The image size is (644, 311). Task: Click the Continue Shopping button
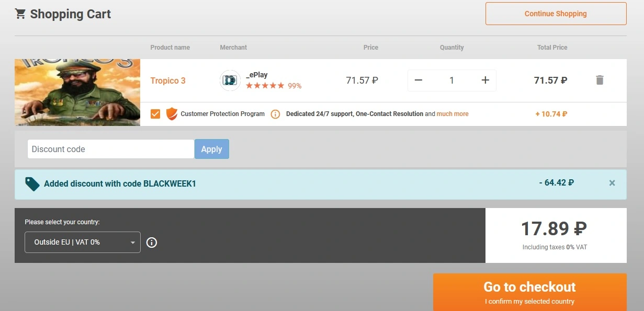tap(556, 14)
